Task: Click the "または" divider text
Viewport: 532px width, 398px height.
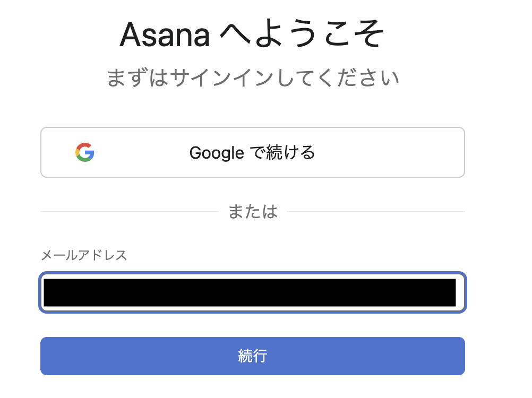Action: [x=253, y=212]
